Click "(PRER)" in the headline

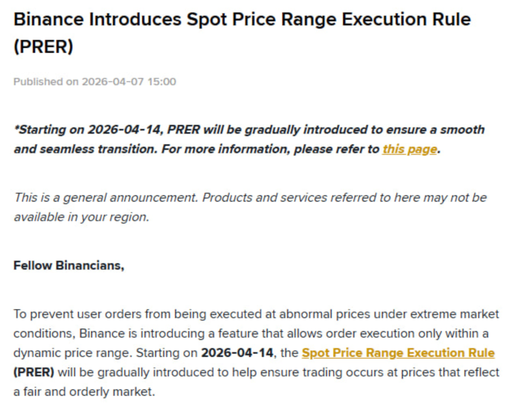click(x=43, y=47)
